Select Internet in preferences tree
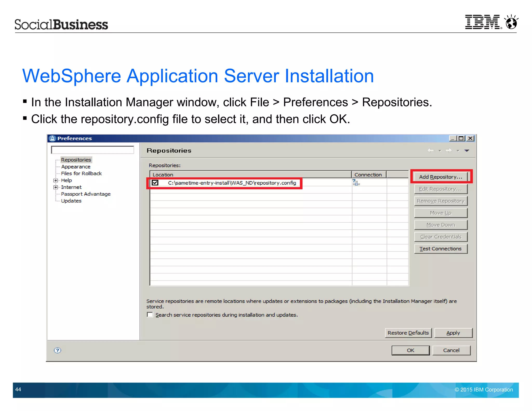The width and height of the screenshot is (532, 411). tap(71, 187)
